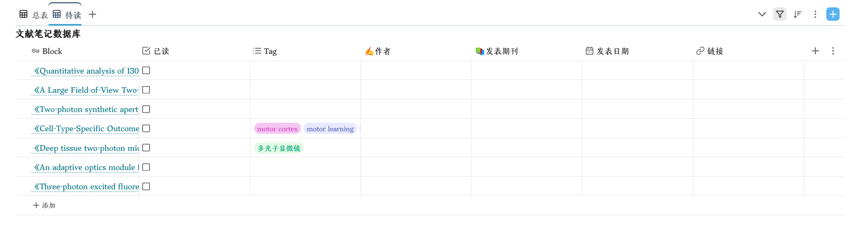Click 添加 to add a row

click(44, 205)
